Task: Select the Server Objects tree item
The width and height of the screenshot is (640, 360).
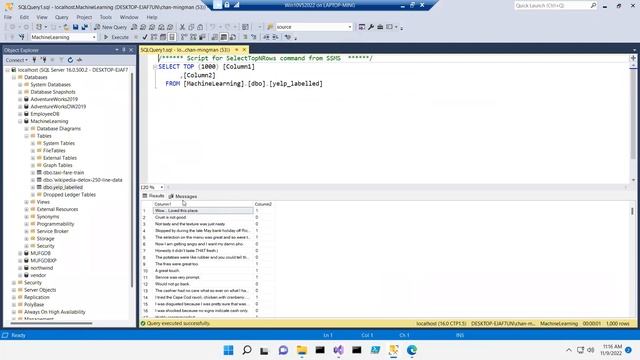Action: point(40,290)
